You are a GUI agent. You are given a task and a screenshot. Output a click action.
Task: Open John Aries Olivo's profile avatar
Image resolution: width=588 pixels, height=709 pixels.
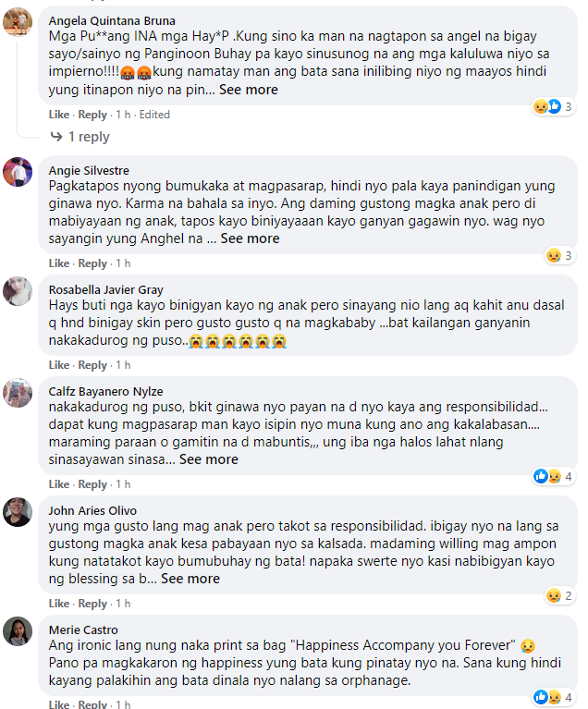[18, 512]
